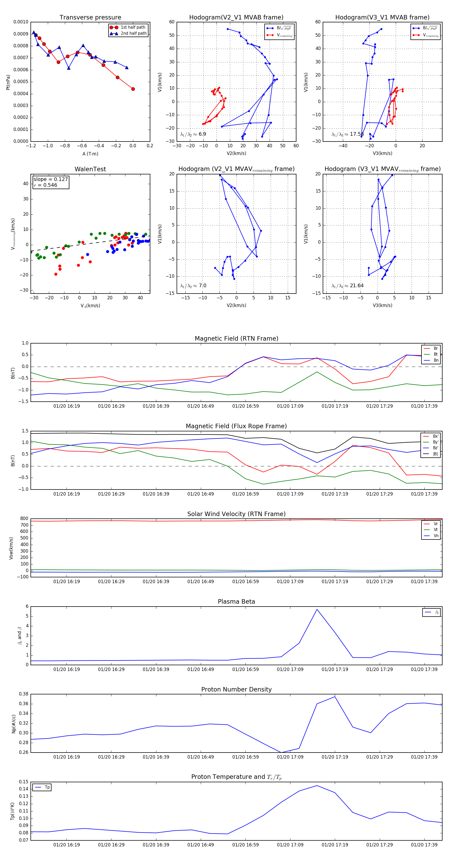Click the "Pt(nPa)" y-axis label
The image size is (473, 868).
point(8,82)
